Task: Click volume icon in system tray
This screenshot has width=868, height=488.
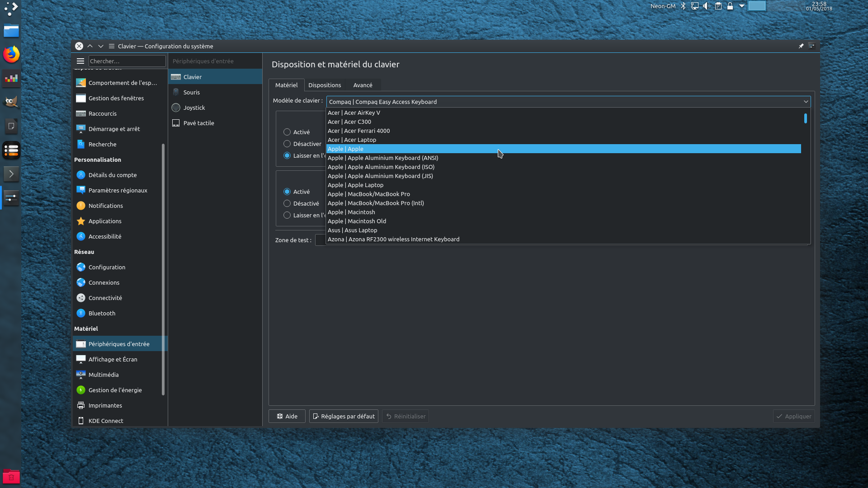Action: 706,6
